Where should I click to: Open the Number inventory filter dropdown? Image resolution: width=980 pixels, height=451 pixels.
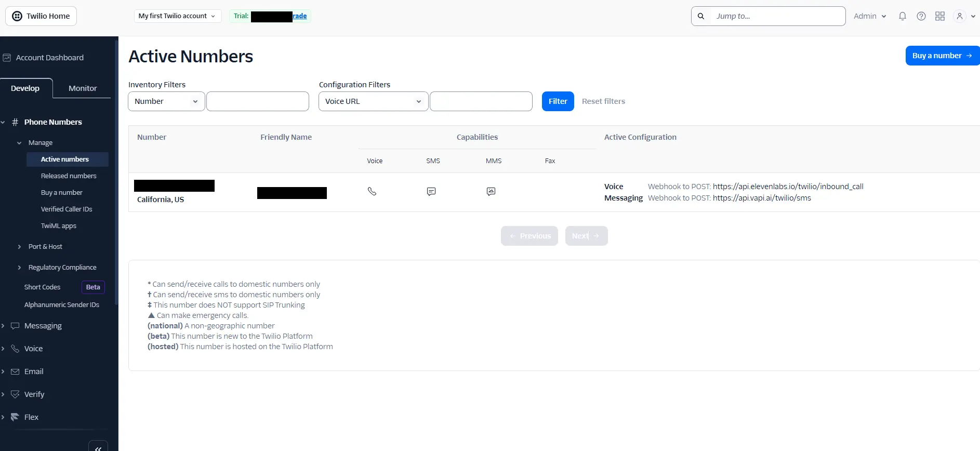pos(166,101)
